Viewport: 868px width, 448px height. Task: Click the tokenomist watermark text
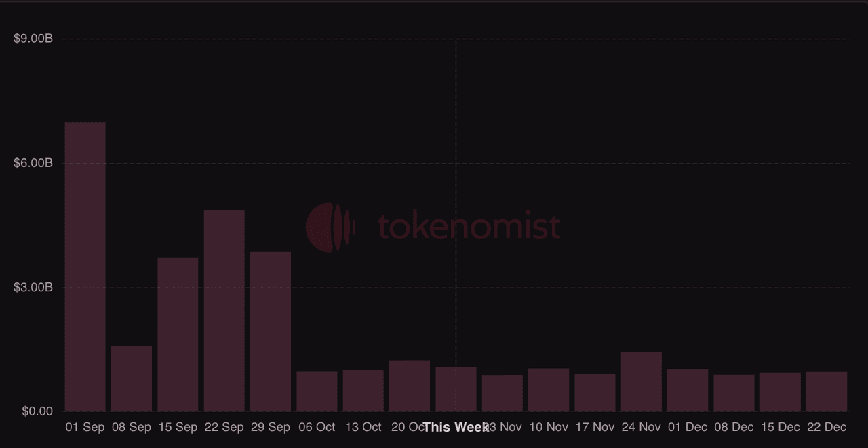point(469,227)
